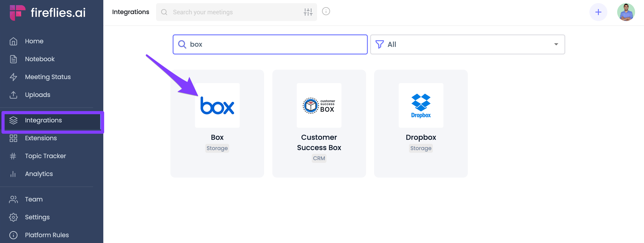Image resolution: width=644 pixels, height=243 pixels.
Task: Open Uploads page
Action: click(x=38, y=95)
